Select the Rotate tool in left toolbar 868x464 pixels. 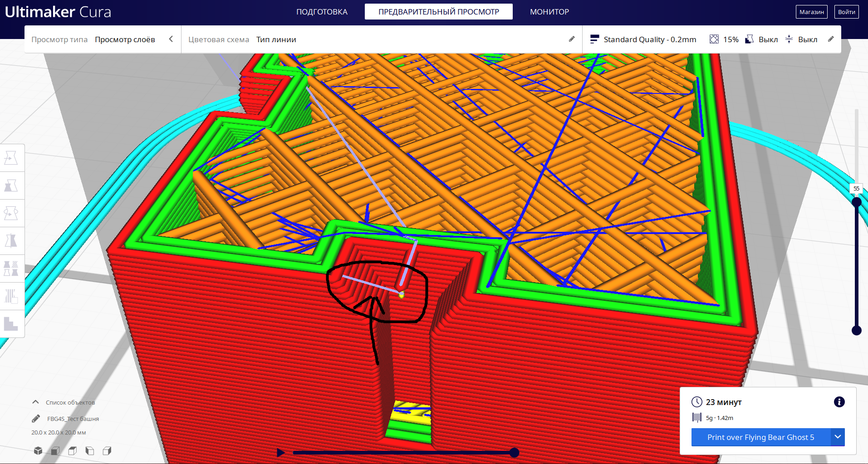pyautogui.click(x=11, y=213)
